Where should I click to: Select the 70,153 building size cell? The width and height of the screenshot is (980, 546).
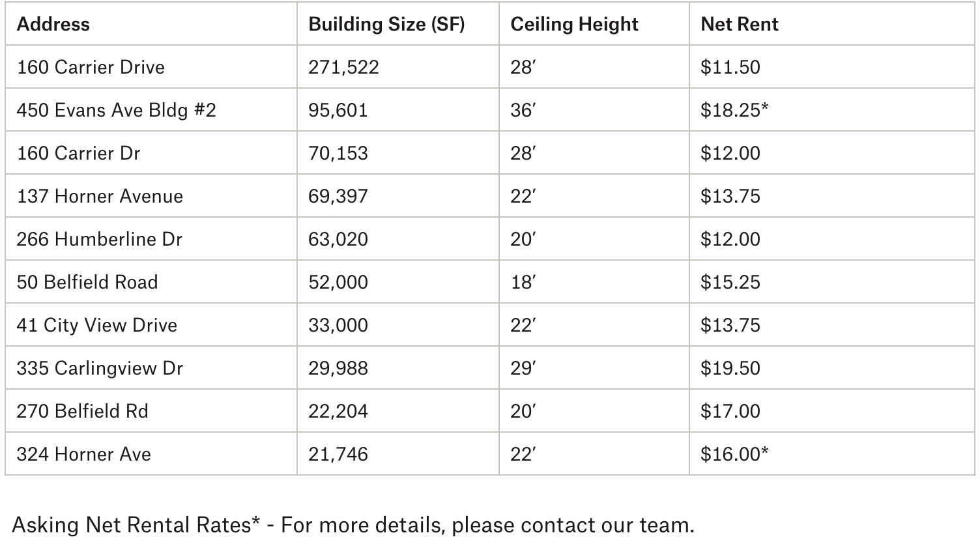coord(338,153)
